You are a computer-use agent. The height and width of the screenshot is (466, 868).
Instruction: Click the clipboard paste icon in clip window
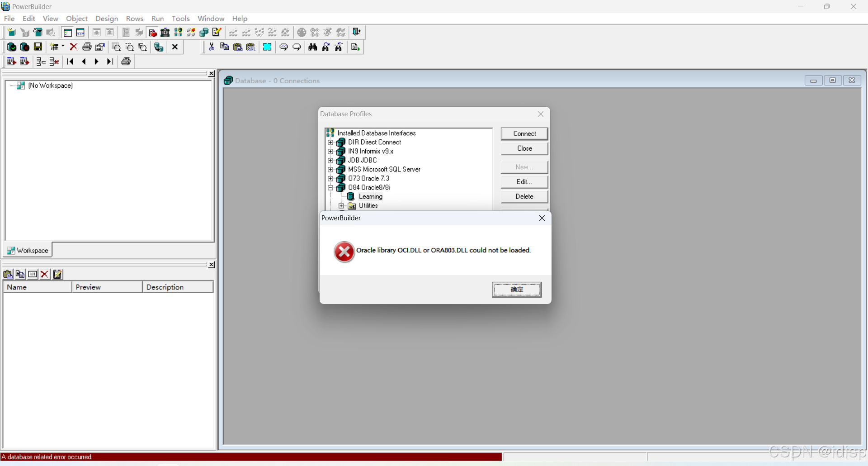pos(8,274)
